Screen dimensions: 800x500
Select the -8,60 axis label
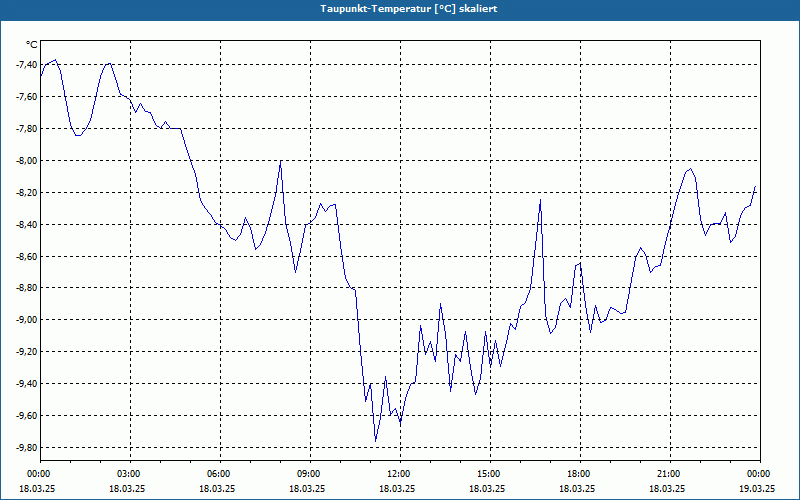click(27, 256)
